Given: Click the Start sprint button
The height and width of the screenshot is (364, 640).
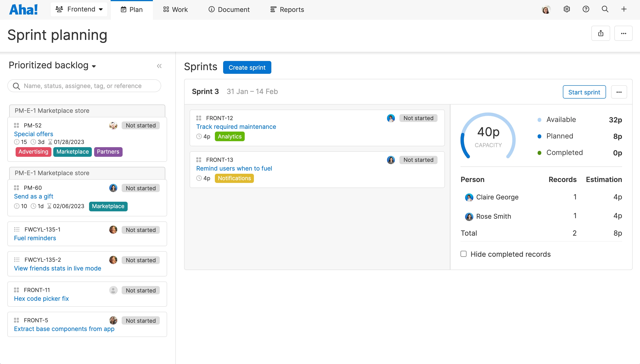Looking at the screenshot, I should point(584,92).
